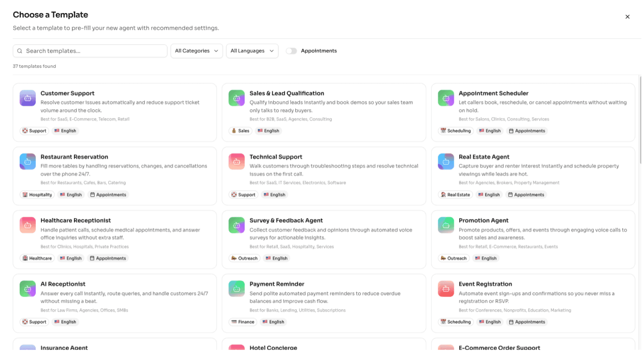The height and width of the screenshot is (362, 644).
Task: Click Support tag on Customer Support card
Action: 34,131
